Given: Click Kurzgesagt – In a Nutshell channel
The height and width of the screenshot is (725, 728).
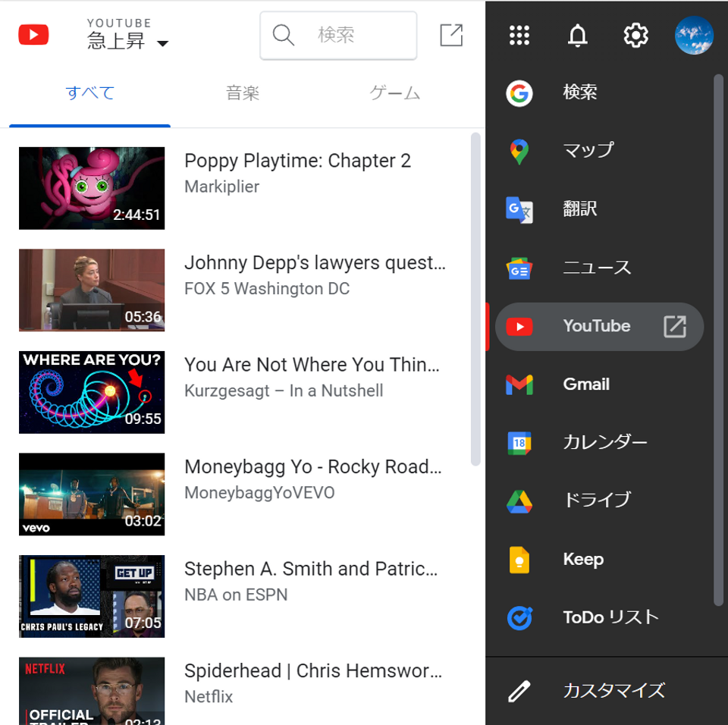Looking at the screenshot, I should [x=284, y=391].
